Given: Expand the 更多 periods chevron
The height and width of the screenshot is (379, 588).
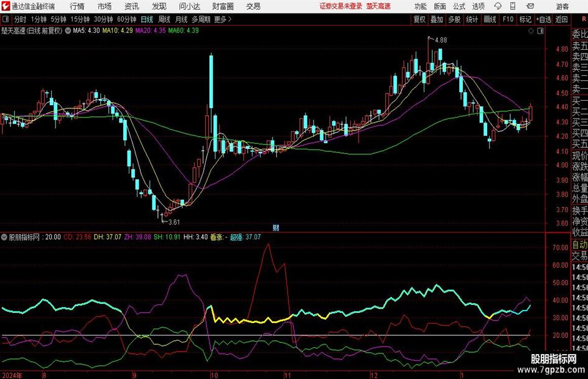Looking at the screenshot, I should tap(230, 19).
